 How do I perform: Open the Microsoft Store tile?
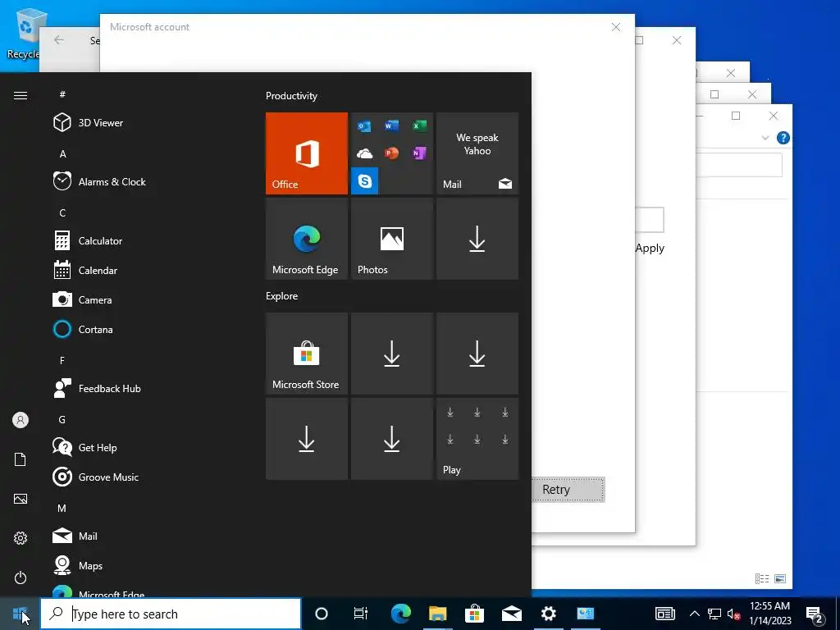(x=307, y=354)
